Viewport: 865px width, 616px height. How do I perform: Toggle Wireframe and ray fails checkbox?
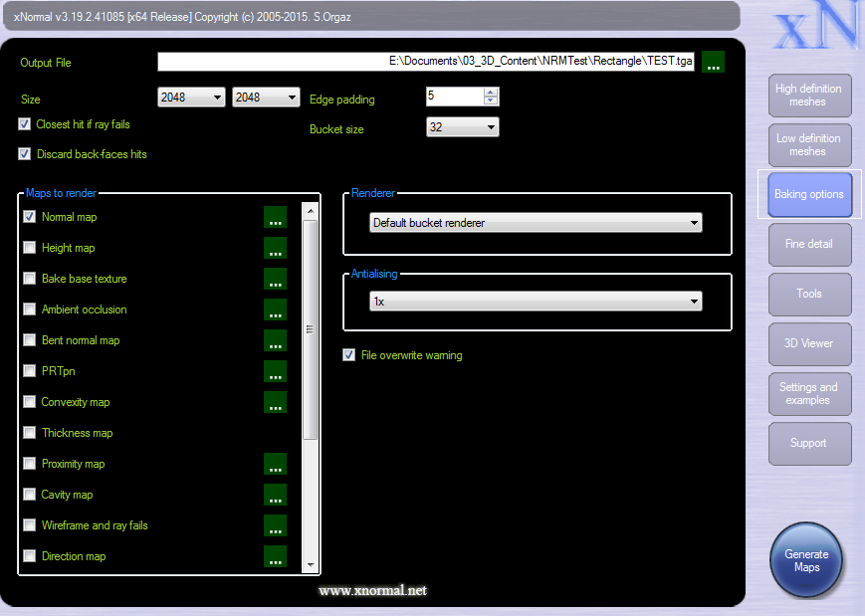30,525
